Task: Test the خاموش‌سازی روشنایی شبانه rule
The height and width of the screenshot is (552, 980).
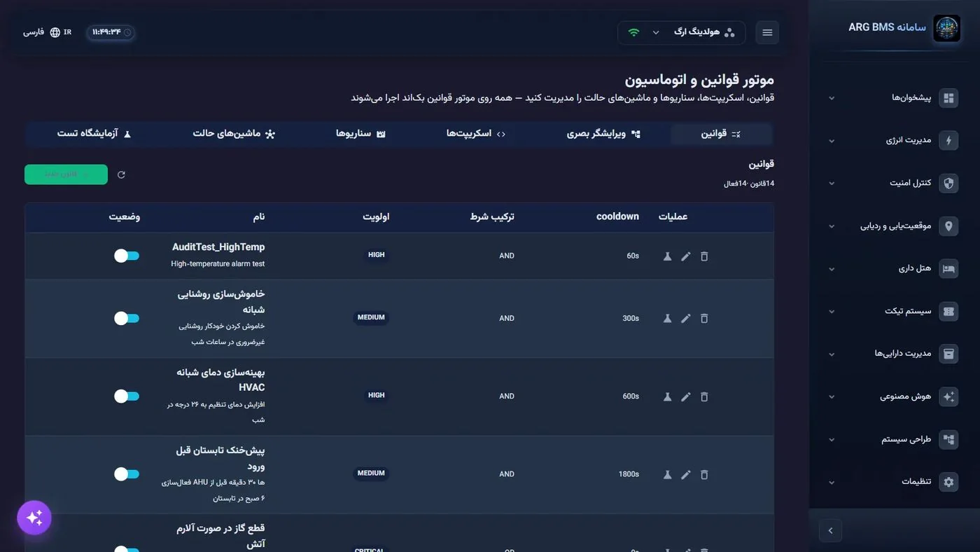Action: (668, 319)
